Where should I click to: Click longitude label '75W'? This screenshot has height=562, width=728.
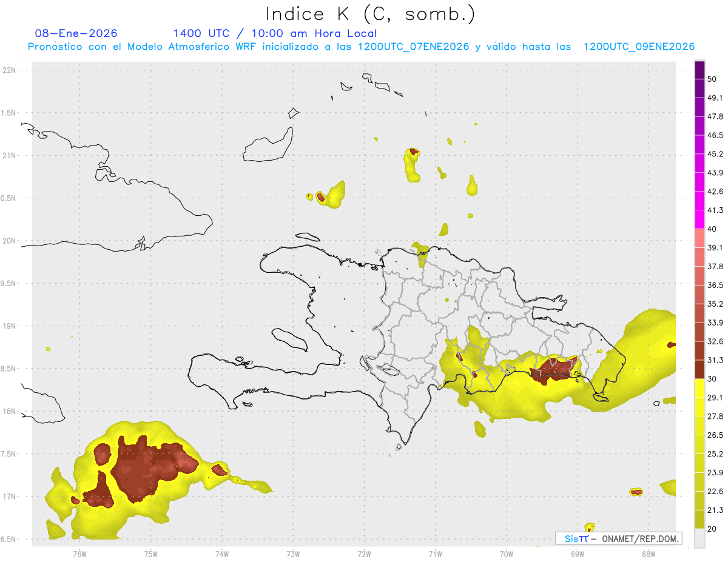(x=150, y=554)
